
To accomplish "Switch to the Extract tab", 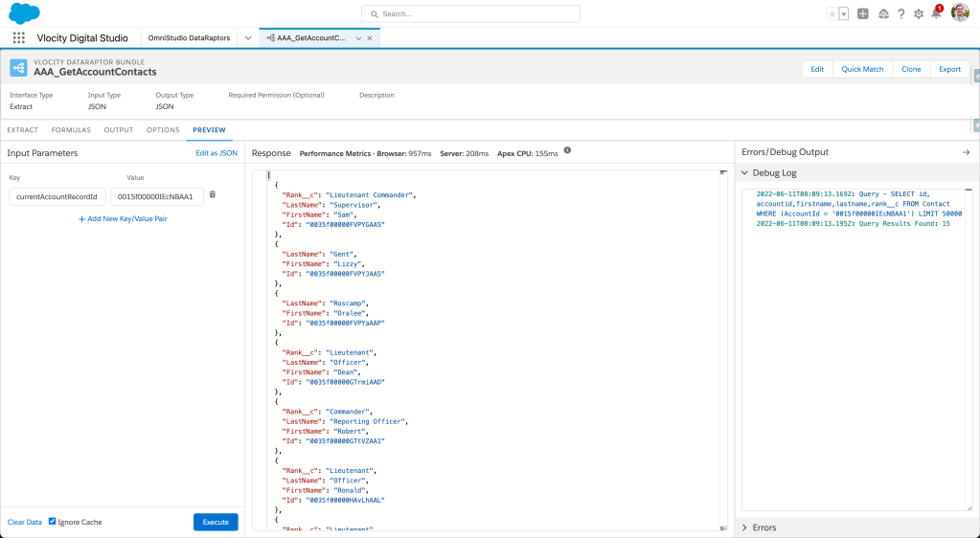I will pyautogui.click(x=23, y=130).
